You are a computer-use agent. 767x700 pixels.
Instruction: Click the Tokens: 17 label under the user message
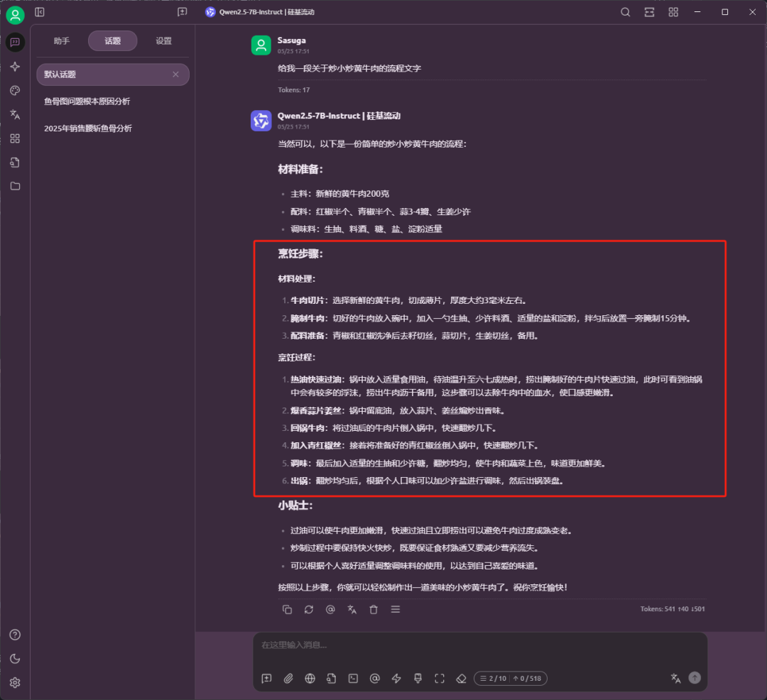point(293,90)
